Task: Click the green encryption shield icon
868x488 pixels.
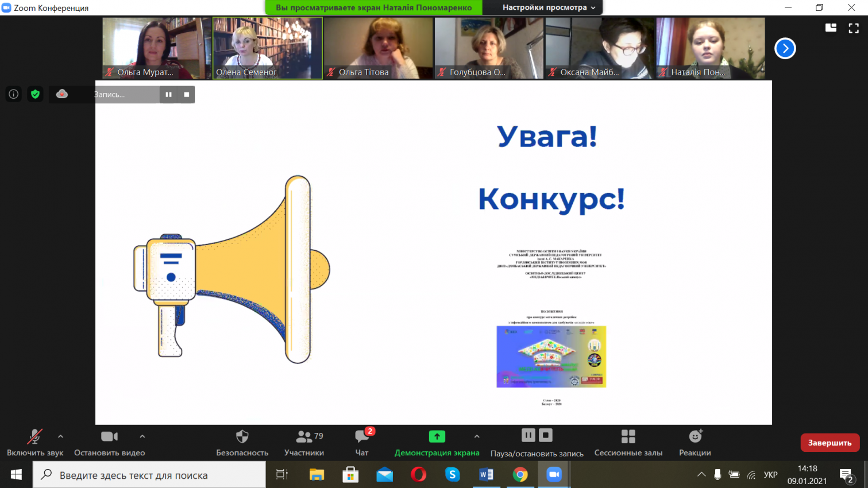Action: pyautogui.click(x=35, y=94)
